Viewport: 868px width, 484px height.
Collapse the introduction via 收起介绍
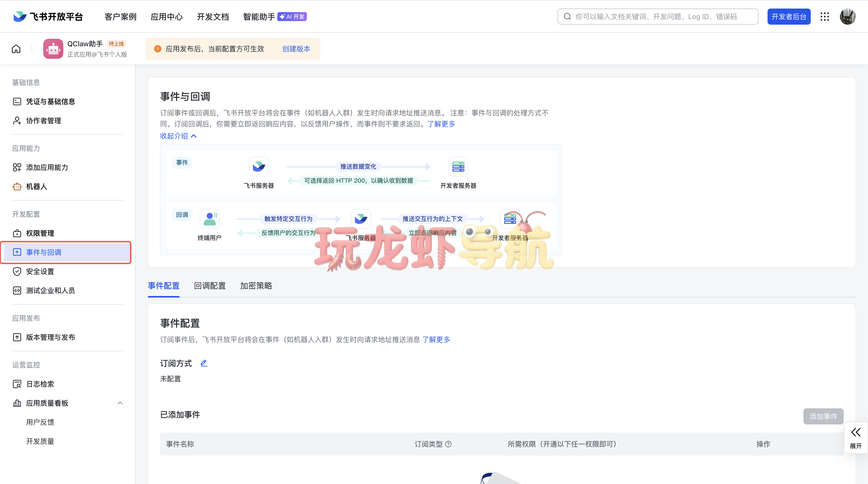(x=178, y=136)
